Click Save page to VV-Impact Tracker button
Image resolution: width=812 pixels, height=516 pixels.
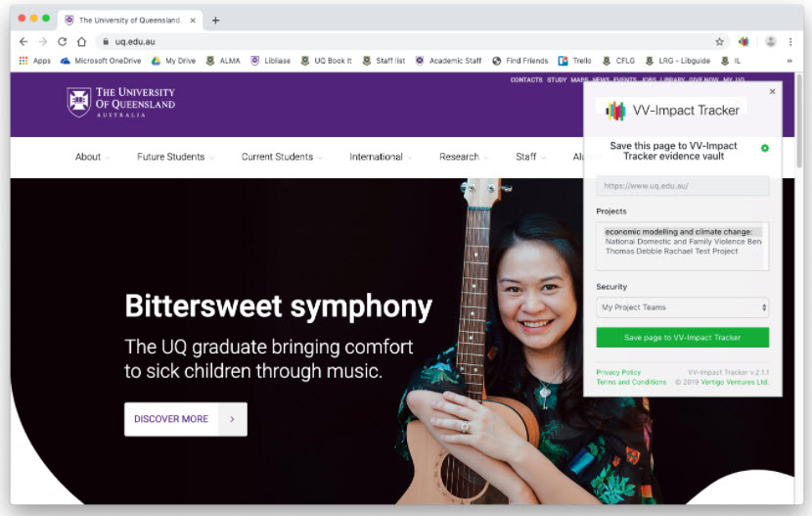pos(682,337)
